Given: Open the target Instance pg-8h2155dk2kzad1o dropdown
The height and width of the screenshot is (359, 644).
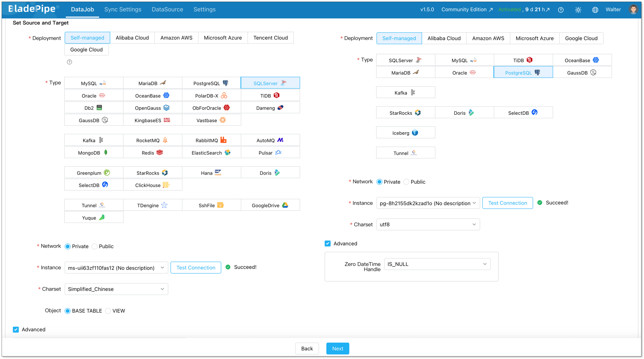Looking at the screenshot, I should (428, 203).
